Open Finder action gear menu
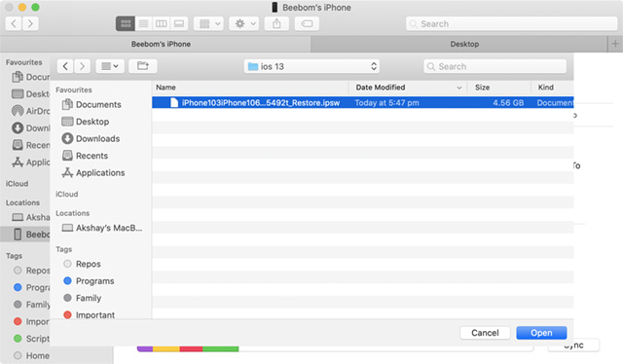The image size is (623, 364). pyautogui.click(x=244, y=23)
